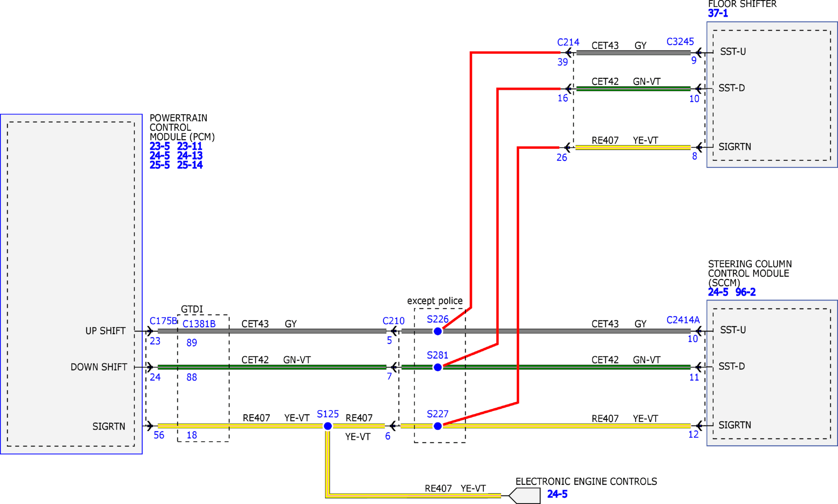
Task: Select connector label C210
Action: coord(393,321)
